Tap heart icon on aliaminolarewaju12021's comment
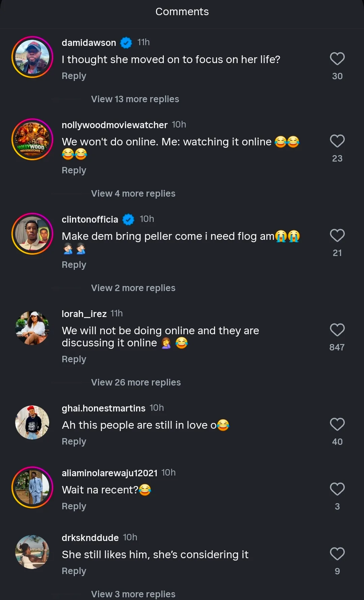364x600 pixels. [x=337, y=489]
